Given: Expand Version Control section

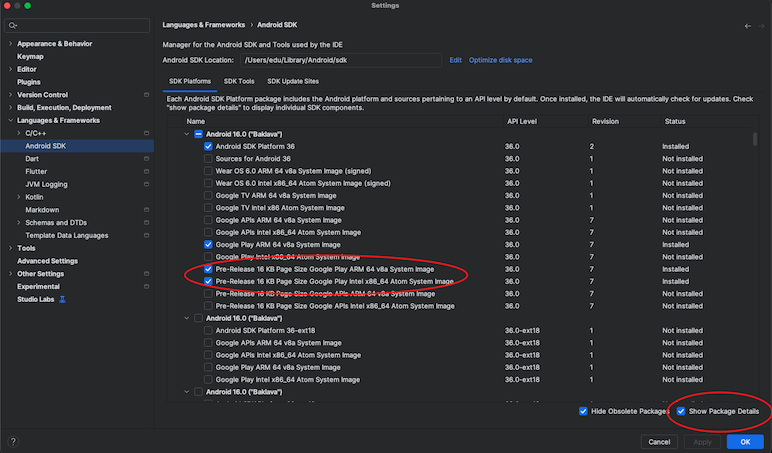Looking at the screenshot, I should coord(10,95).
